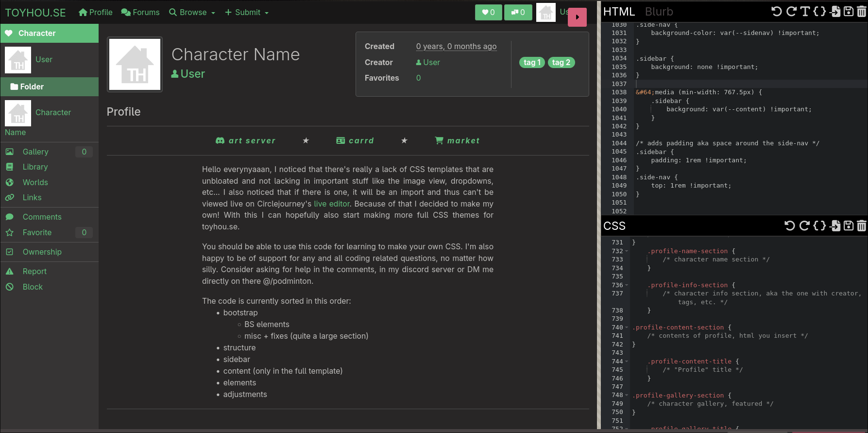
Task: Redo change in CSS editor
Action: 805,225
